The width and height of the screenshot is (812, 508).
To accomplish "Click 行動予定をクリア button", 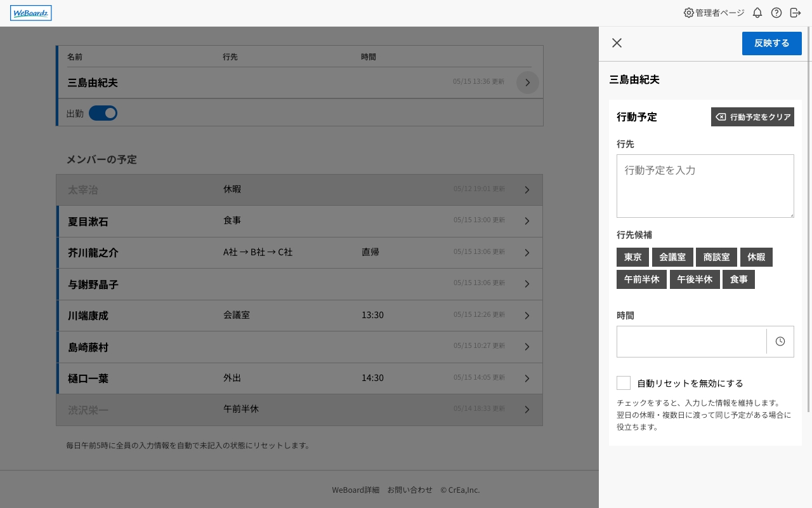I will (x=752, y=117).
